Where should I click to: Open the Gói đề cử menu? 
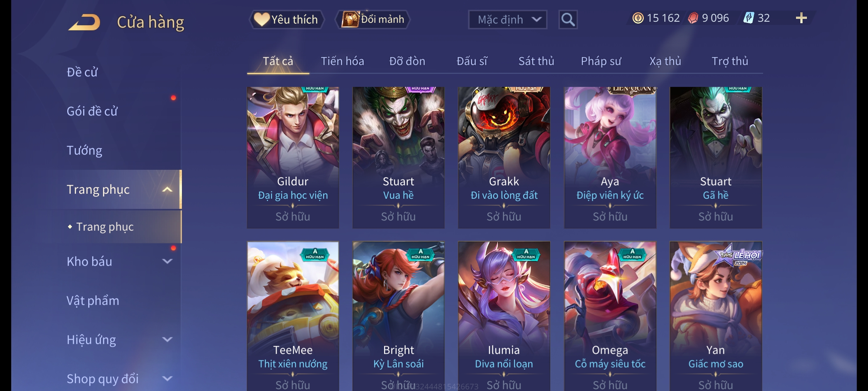[92, 111]
